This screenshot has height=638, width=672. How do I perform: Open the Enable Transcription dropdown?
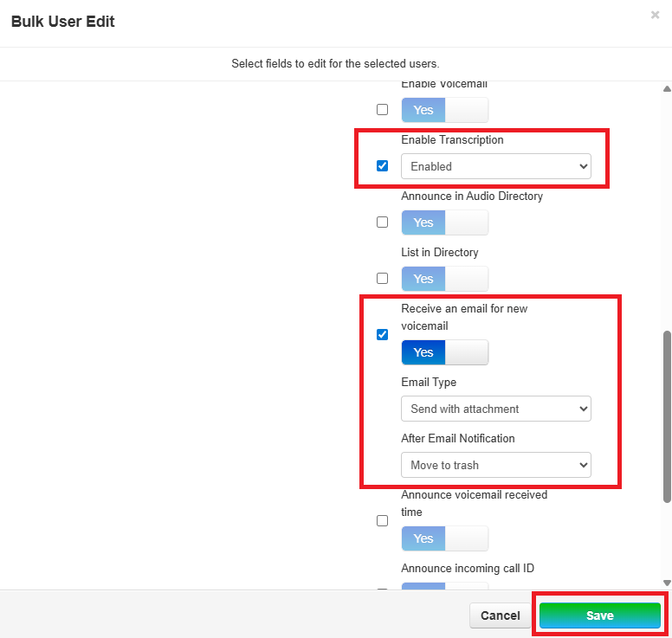click(x=495, y=166)
